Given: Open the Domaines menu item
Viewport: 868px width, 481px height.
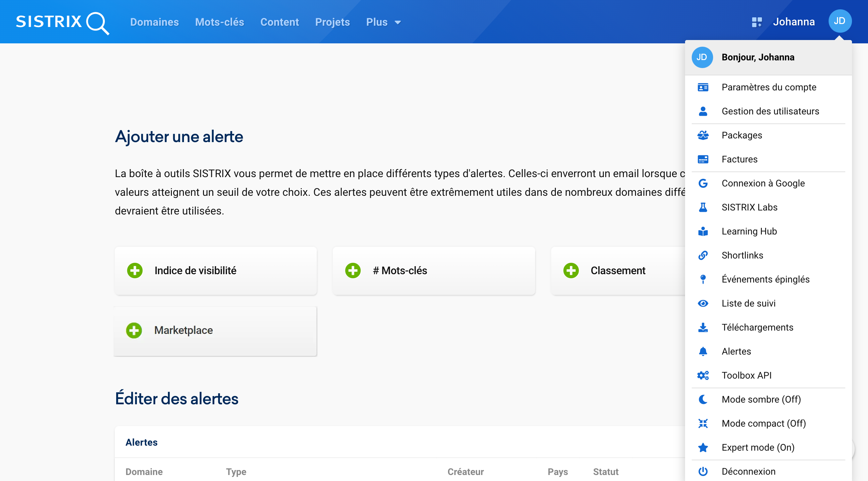Looking at the screenshot, I should point(154,22).
